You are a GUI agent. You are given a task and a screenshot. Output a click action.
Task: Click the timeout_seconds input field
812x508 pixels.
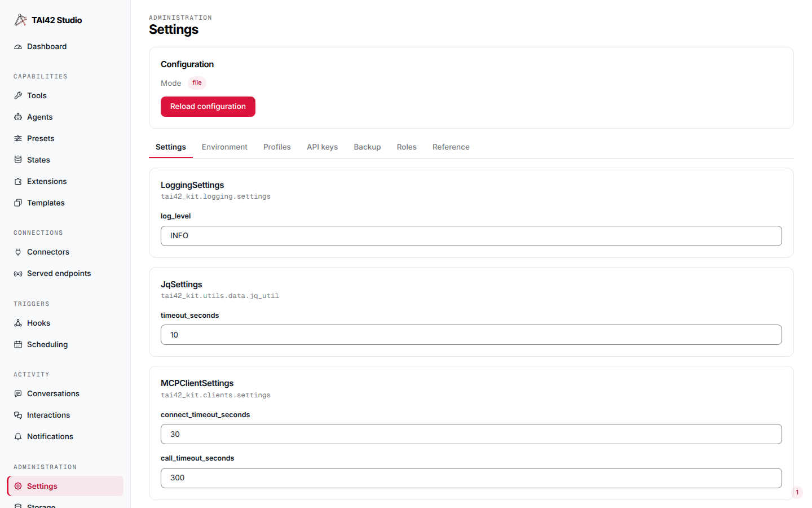tap(471, 335)
